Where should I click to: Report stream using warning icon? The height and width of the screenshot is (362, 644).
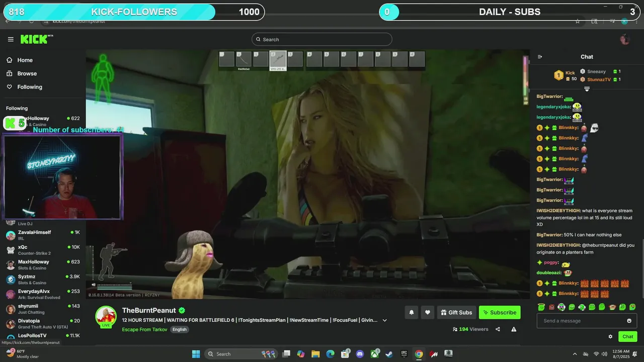pos(514,329)
